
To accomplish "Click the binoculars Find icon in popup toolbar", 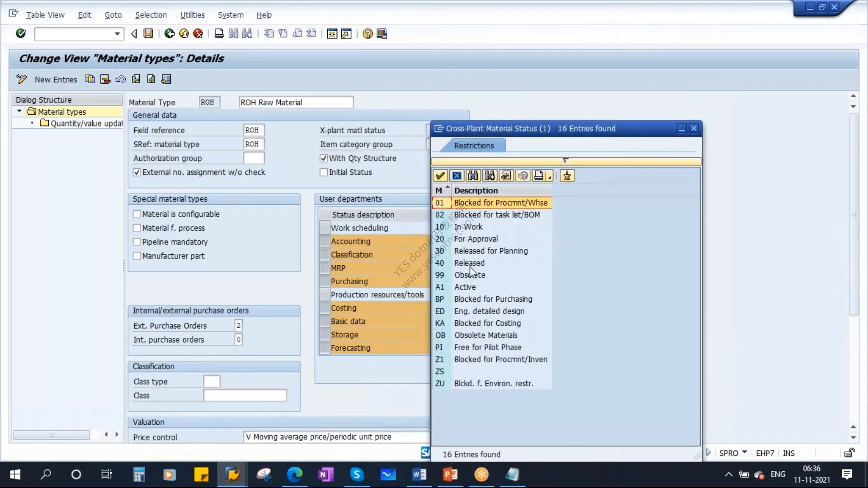I will 473,176.
